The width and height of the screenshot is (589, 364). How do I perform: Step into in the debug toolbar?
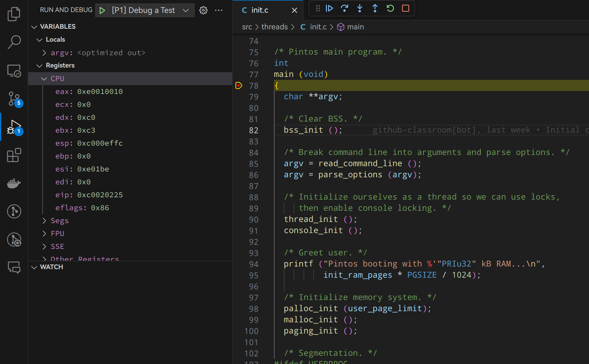pos(360,8)
